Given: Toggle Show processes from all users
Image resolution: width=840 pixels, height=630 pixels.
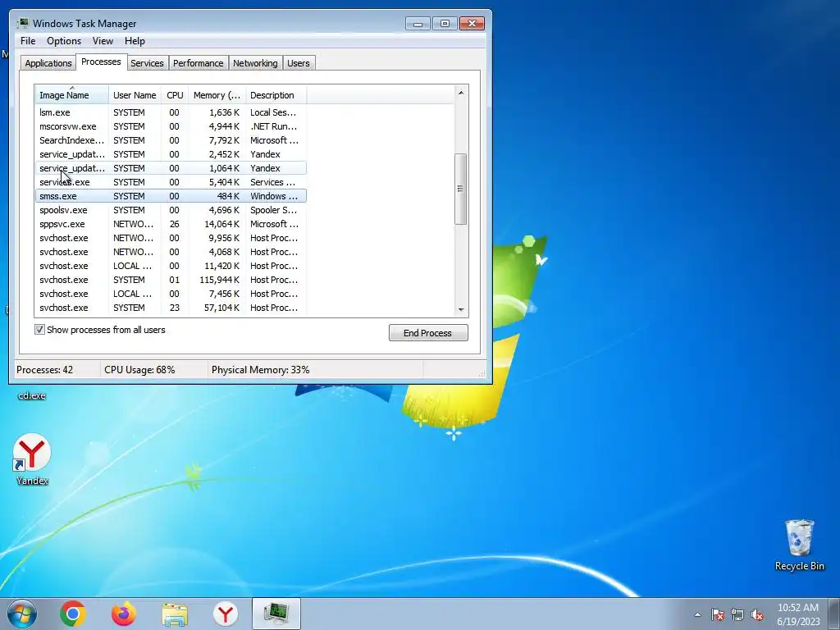Looking at the screenshot, I should coord(39,330).
